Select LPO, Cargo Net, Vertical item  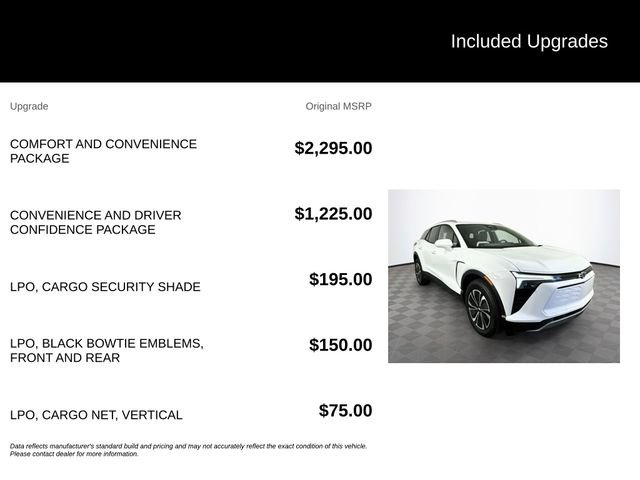tap(96, 415)
